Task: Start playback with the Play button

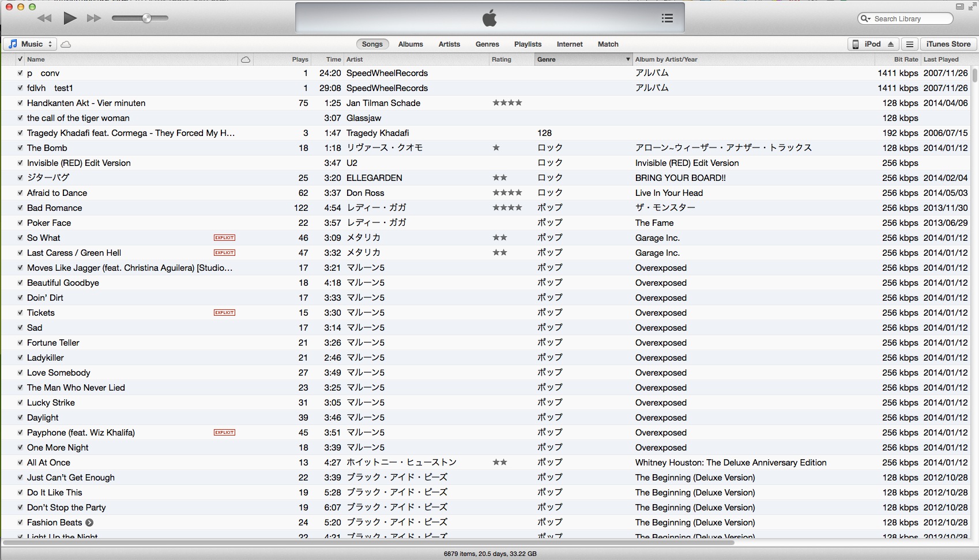Action: pyautogui.click(x=70, y=18)
